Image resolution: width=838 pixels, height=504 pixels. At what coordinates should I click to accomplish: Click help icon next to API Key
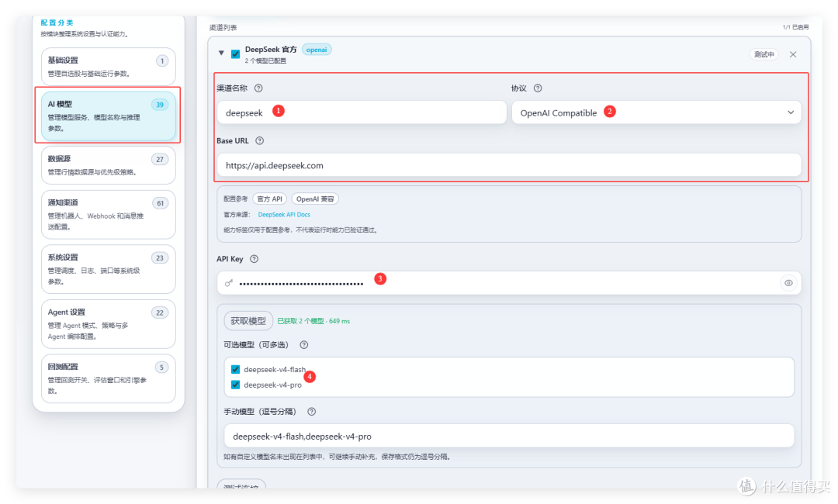click(x=255, y=259)
